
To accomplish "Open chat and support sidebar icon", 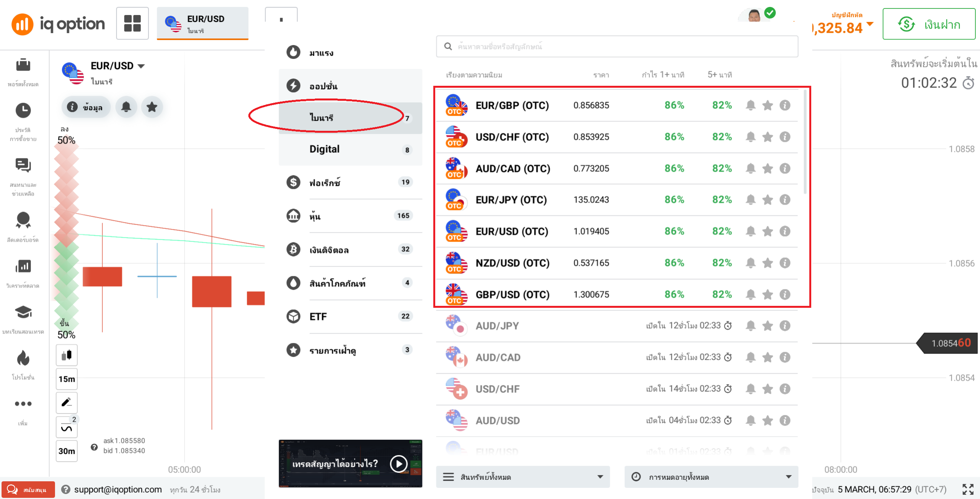I will click(23, 165).
